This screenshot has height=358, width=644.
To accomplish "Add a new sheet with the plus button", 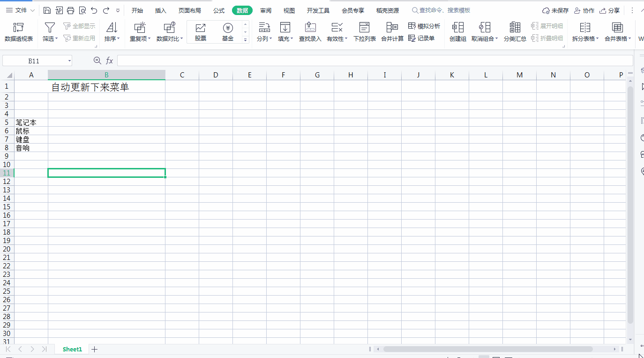I will coord(94,349).
